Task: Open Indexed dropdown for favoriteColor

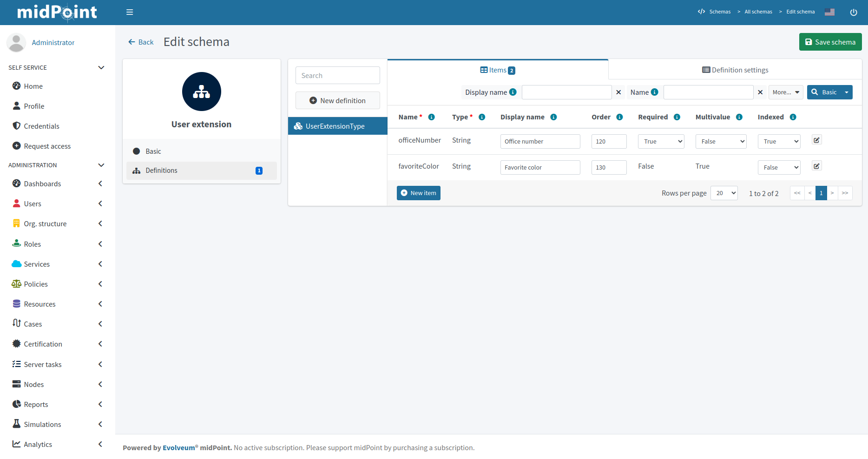Action: pos(779,168)
